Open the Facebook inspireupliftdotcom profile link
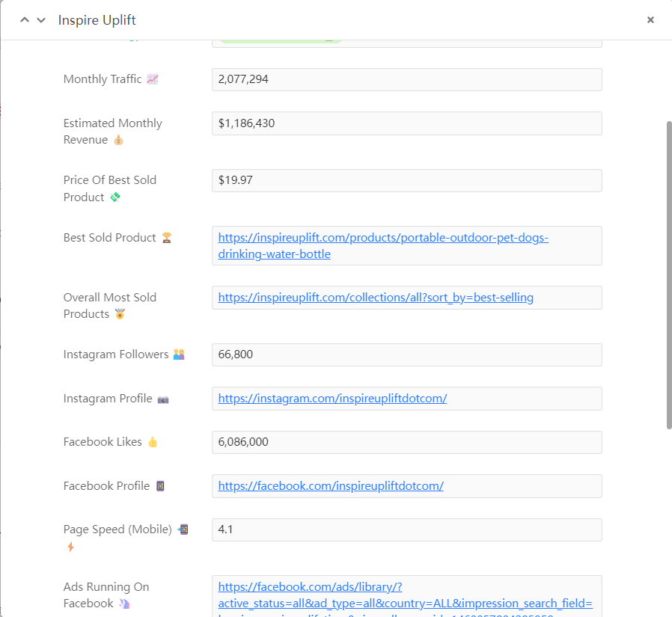 pyautogui.click(x=331, y=486)
